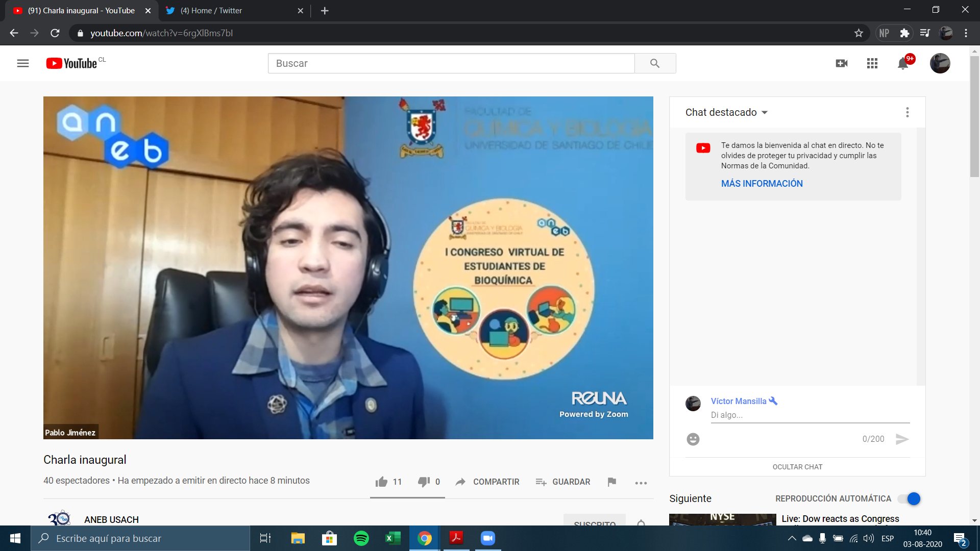The width and height of the screenshot is (980, 551).
Task: Send the chat message arrow
Action: click(x=902, y=439)
